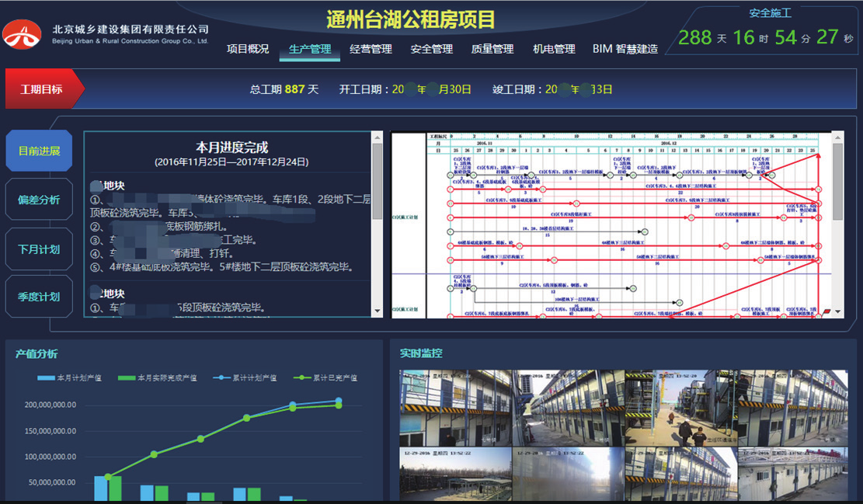Click the up arrow of progress text scrollbar
863x504 pixels.
tap(378, 137)
